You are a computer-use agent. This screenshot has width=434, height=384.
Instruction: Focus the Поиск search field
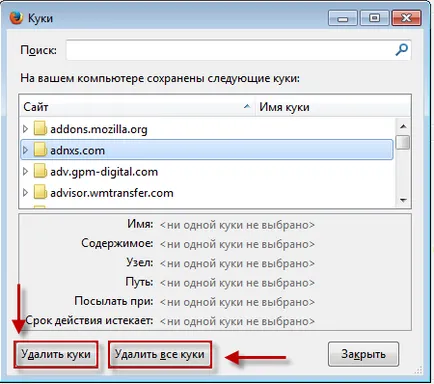tap(238, 50)
